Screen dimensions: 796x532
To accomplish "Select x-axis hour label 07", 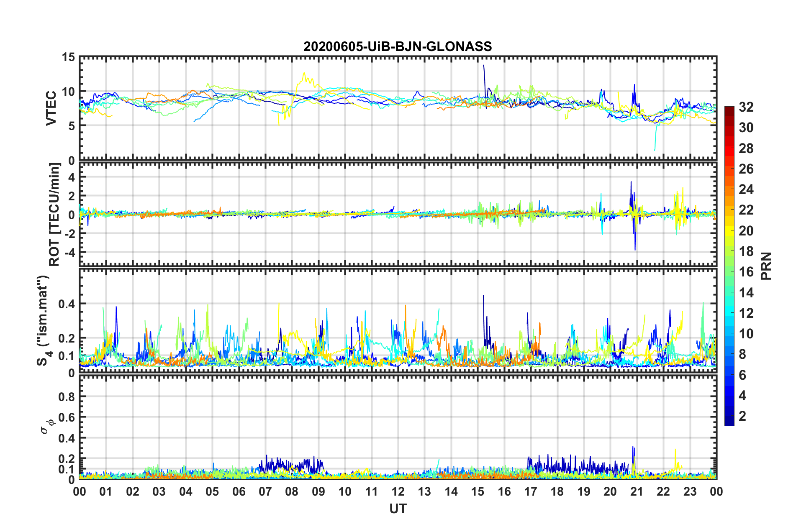I will click(265, 491).
